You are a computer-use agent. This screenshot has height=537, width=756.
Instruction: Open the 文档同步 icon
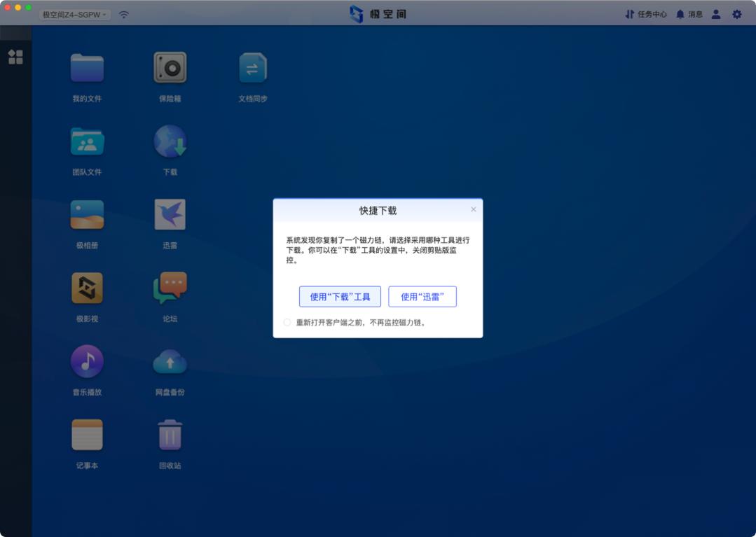(x=253, y=68)
